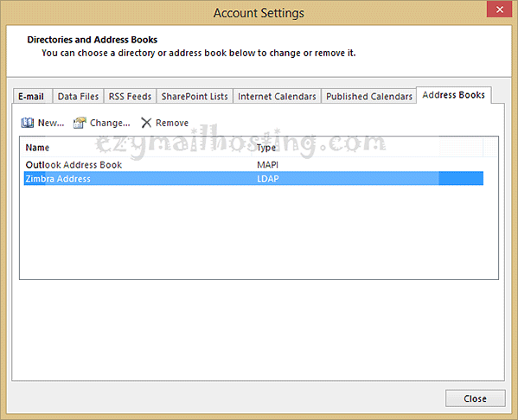Open the Data Files tab

pos(79,97)
